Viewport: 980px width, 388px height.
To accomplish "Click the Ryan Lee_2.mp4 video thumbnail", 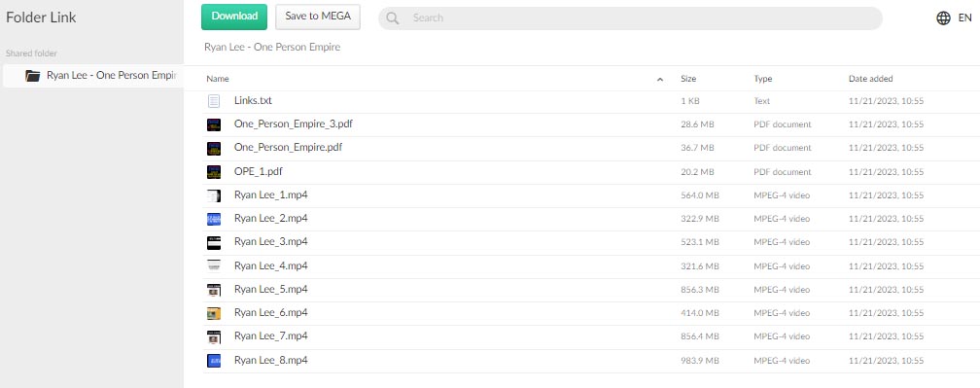I will pyautogui.click(x=214, y=219).
